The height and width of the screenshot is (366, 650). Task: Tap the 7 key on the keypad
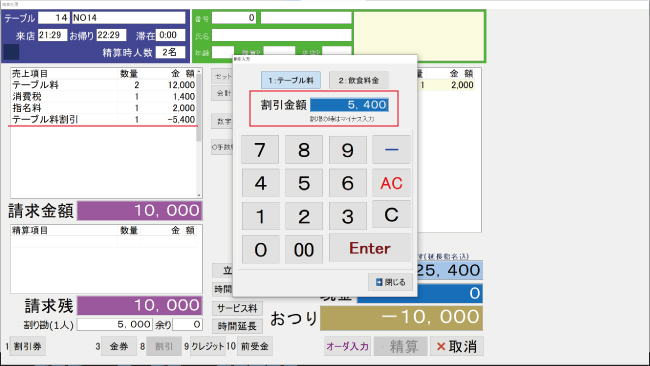(260, 150)
